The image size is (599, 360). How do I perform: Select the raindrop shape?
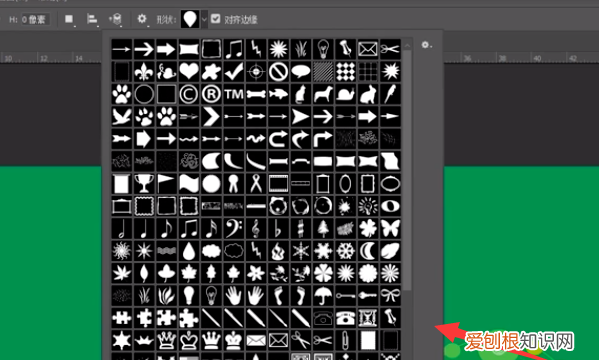pyautogui.click(x=189, y=251)
